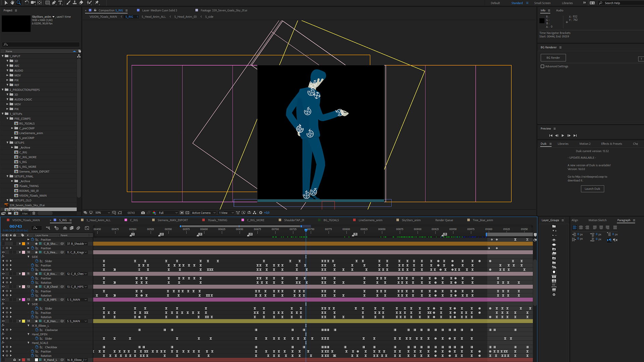Click the BG Render button
The width and height of the screenshot is (644, 362).
(553, 58)
